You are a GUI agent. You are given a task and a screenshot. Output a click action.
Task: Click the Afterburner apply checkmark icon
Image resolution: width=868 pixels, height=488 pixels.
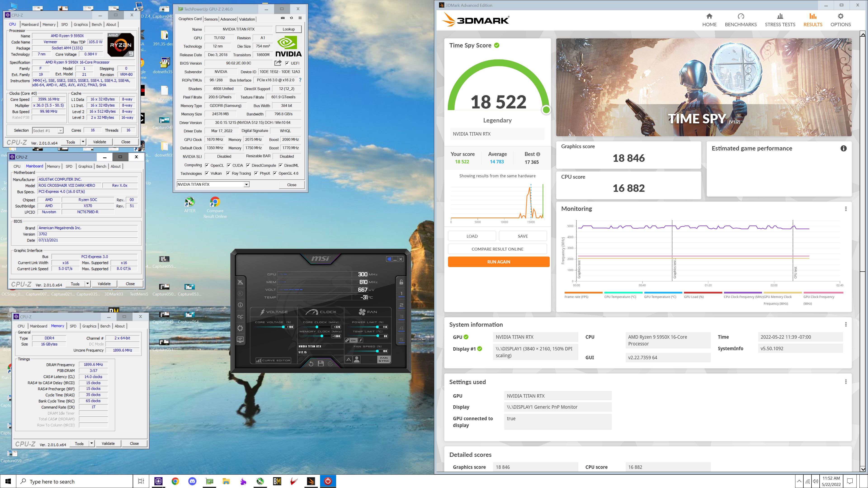point(330,364)
